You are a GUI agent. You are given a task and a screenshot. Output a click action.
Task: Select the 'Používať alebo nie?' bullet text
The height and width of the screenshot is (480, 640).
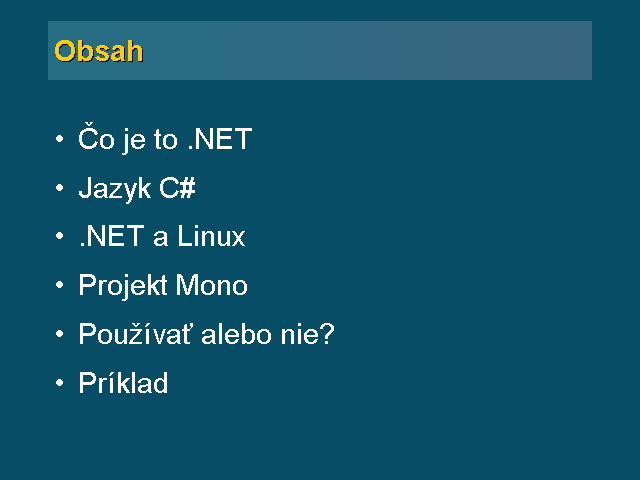click(207, 334)
